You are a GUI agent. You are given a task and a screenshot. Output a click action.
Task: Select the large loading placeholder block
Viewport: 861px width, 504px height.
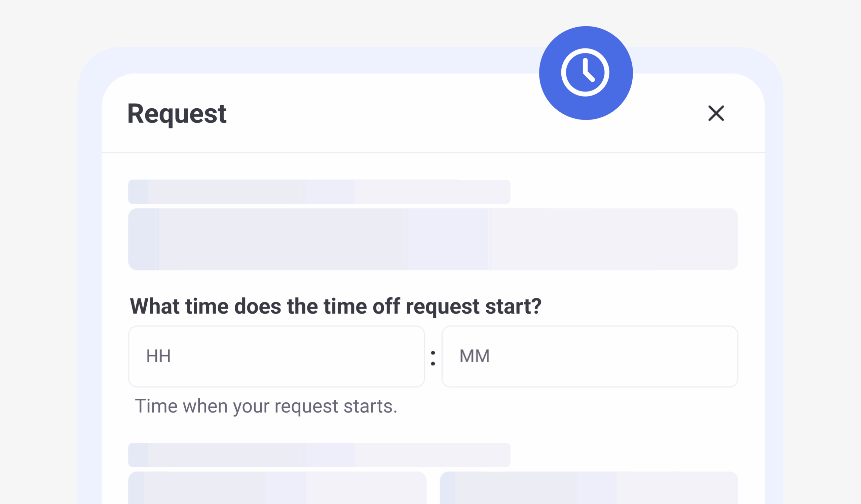pos(433,239)
